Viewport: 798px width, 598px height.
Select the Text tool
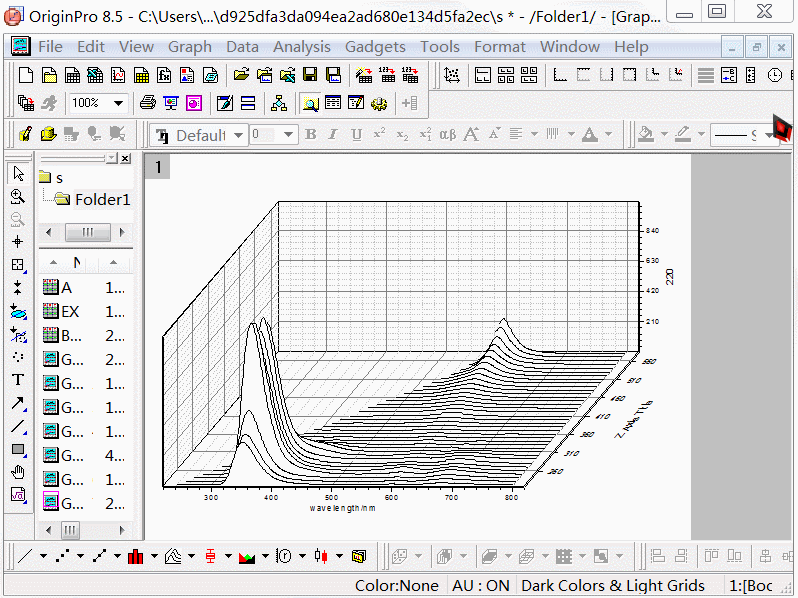click(x=17, y=379)
